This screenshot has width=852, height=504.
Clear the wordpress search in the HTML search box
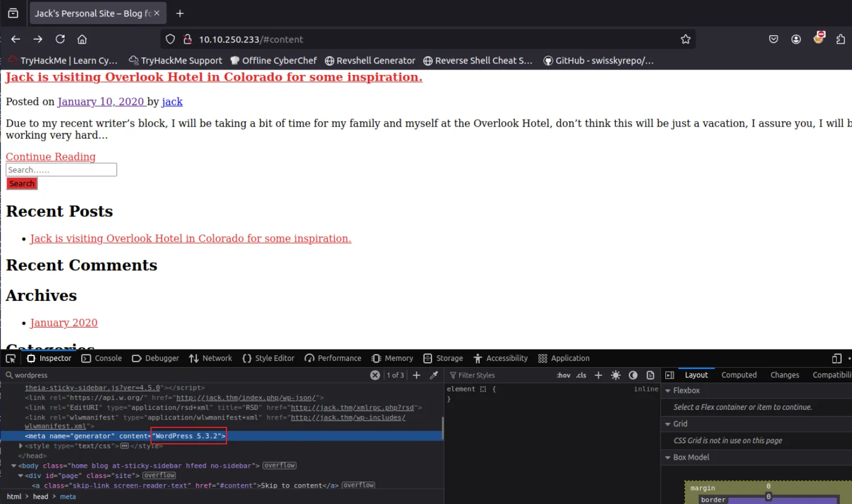[x=375, y=375]
